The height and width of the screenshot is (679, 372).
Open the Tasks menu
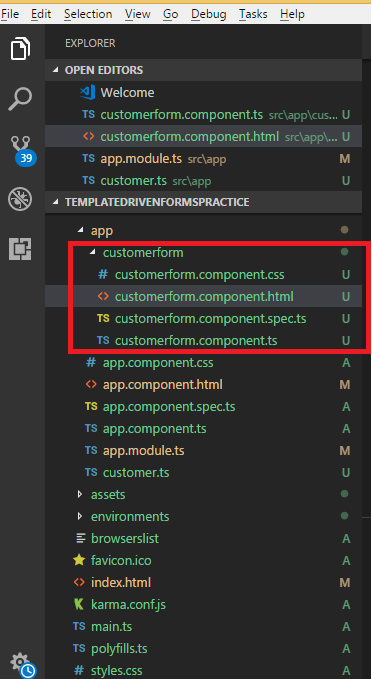253,14
